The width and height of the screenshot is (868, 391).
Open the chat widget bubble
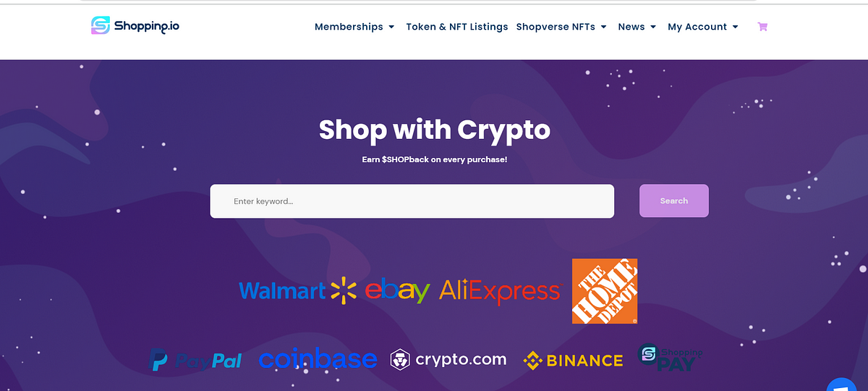pyautogui.click(x=841, y=384)
